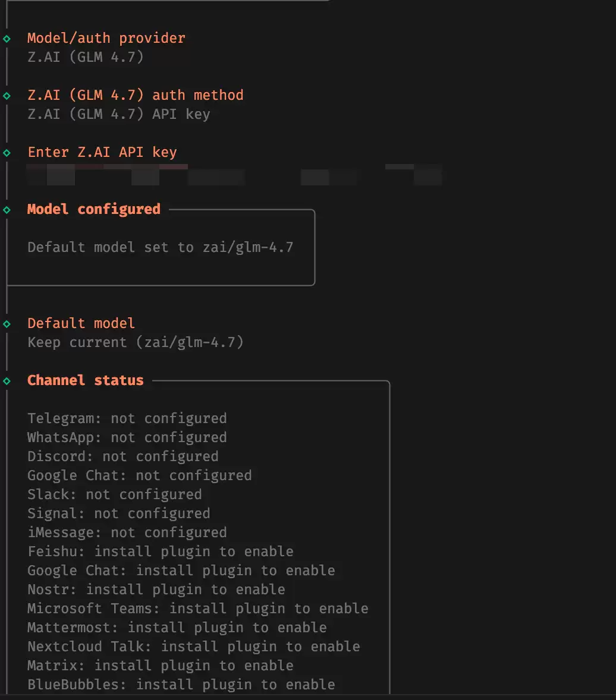Click the diamond beside Enter Z.AI API key

point(7,153)
